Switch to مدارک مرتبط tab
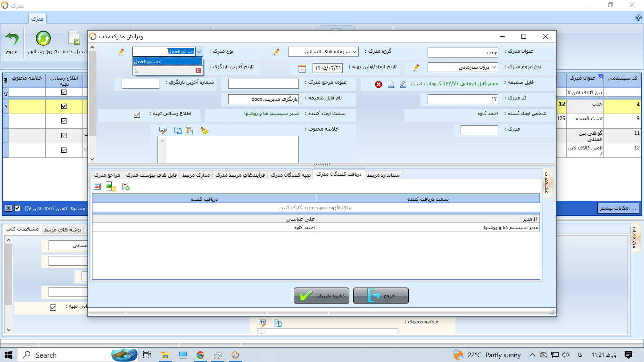This screenshot has height=362, width=644. 196,175
